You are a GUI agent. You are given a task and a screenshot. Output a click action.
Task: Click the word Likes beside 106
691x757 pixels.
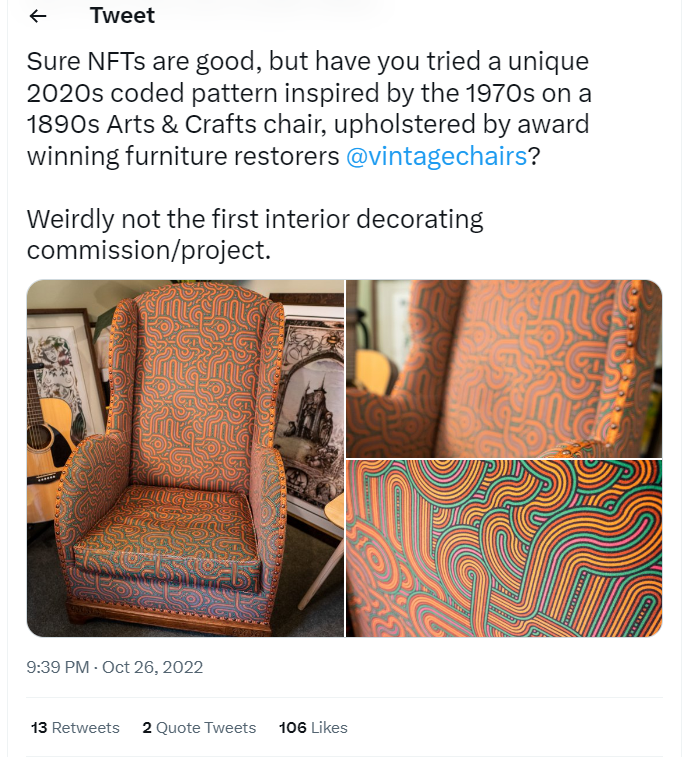(x=329, y=728)
